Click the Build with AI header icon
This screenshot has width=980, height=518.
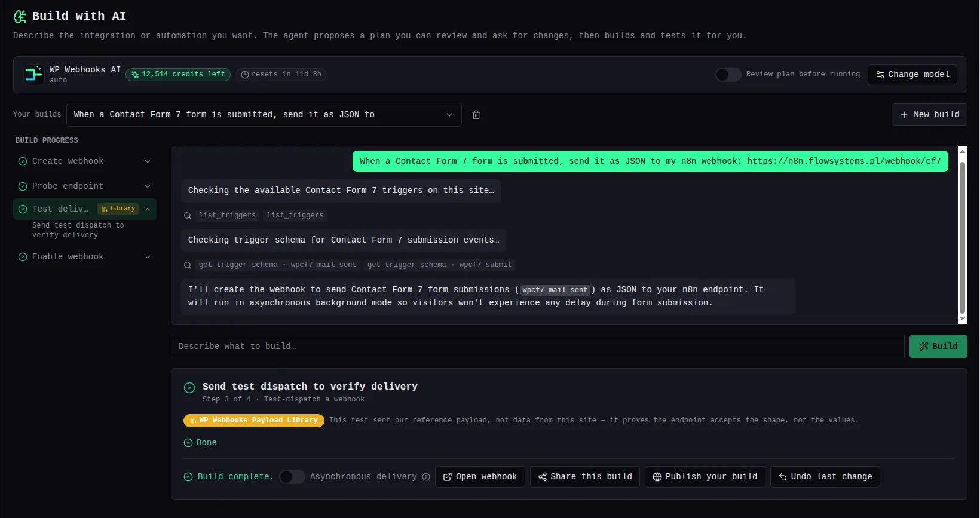pos(20,16)
